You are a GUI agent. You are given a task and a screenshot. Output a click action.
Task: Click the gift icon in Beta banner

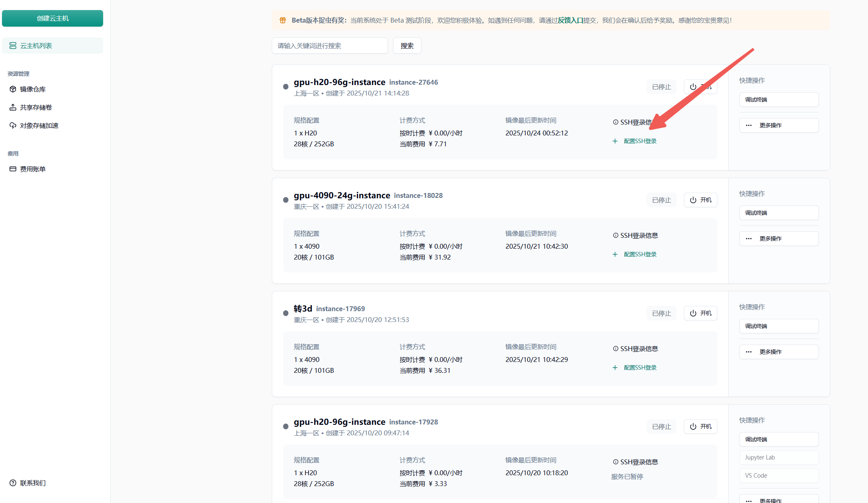283,20
